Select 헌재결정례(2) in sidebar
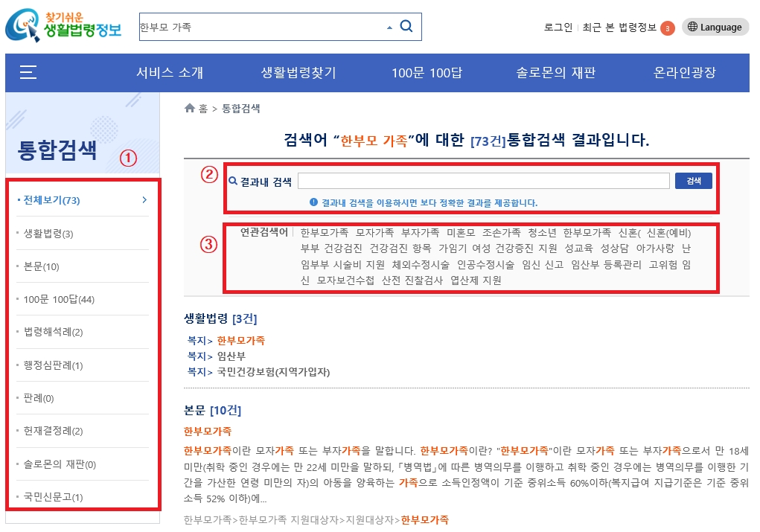Image resolution: width=760 pixels, height=532 pixels. pyautogui.click(x=53, y=431)
